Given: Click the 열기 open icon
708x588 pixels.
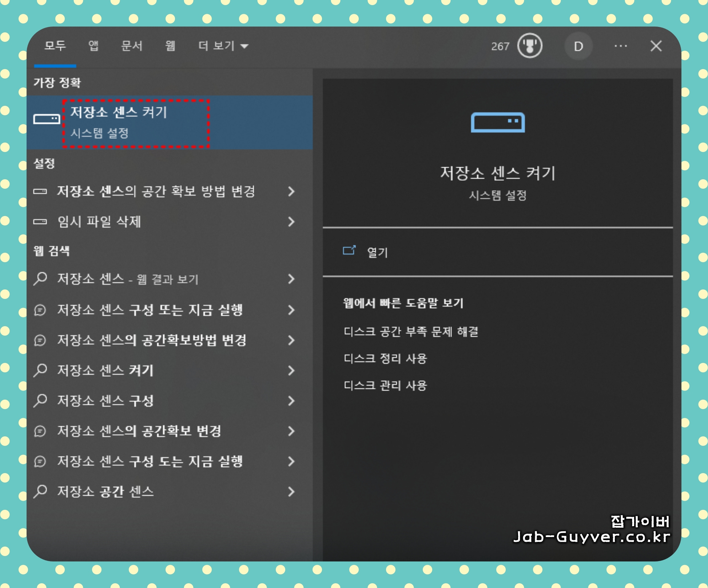Looking at the screenshot, I should pos(349,251).
